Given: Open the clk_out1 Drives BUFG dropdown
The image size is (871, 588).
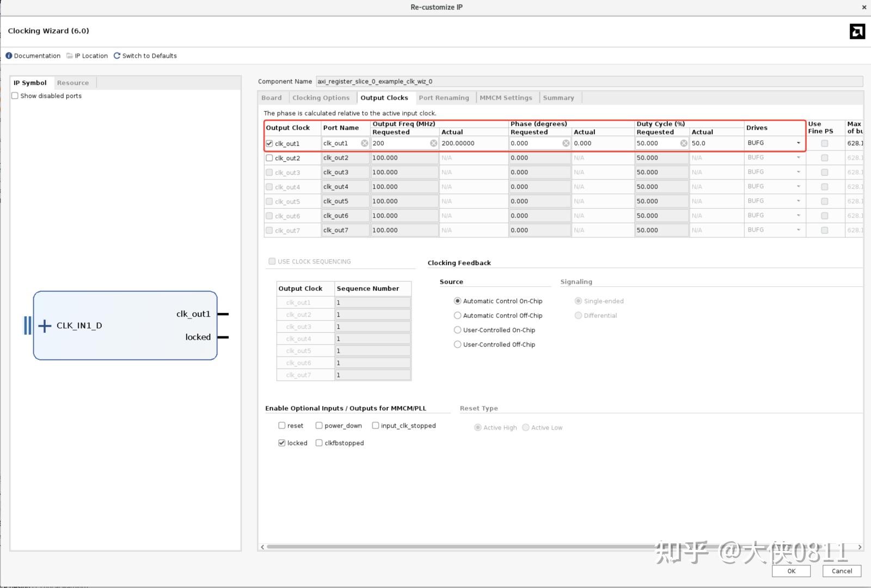Looking at the screenshot, I should pos(798,143).
